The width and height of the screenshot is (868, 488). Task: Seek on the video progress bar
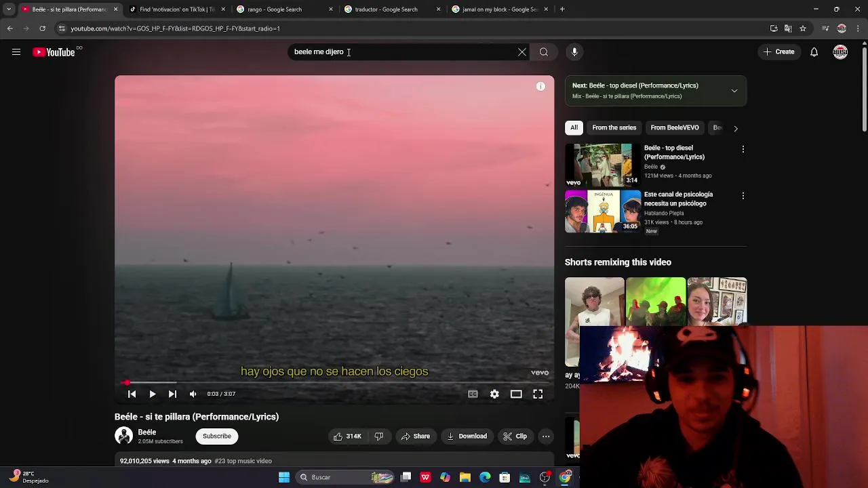(334, 383)
